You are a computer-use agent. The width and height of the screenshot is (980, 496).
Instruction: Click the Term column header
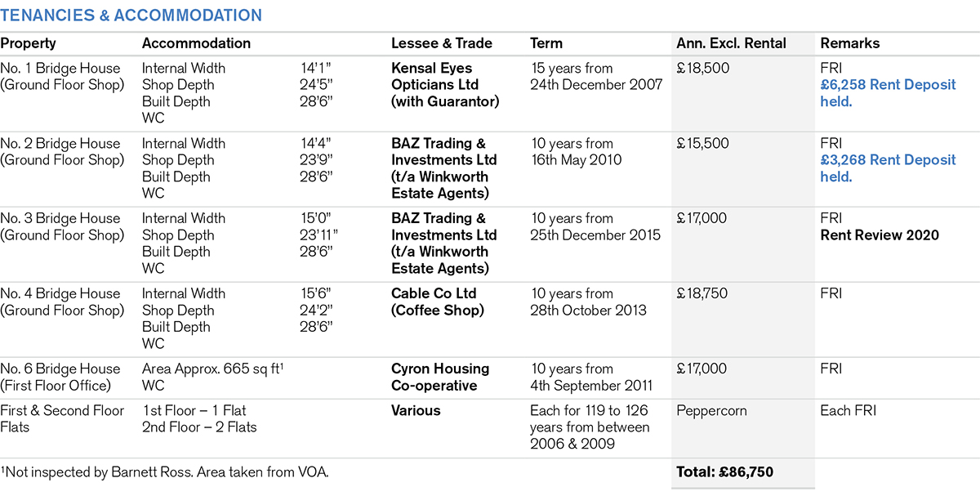(546, 43)
